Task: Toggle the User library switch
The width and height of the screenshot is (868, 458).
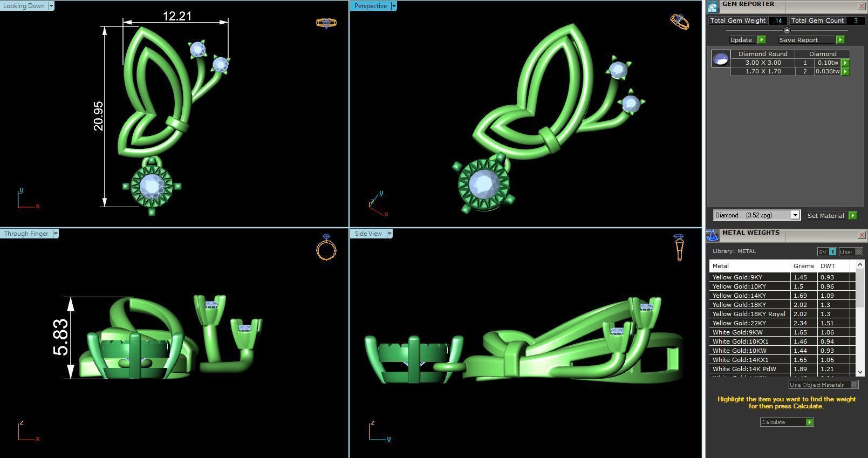Action: coord(850,252)
